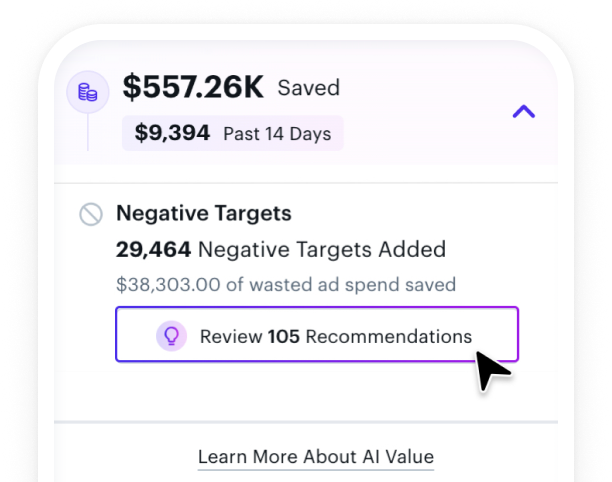The width and height of the screenshot is (612, 482).
Task: Click the $38,303.00 wasted ad spend text
Action: (x=286, y=285)
